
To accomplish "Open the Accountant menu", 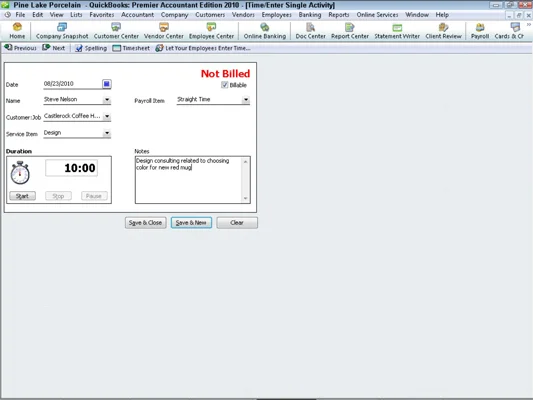I will (137, 15).
